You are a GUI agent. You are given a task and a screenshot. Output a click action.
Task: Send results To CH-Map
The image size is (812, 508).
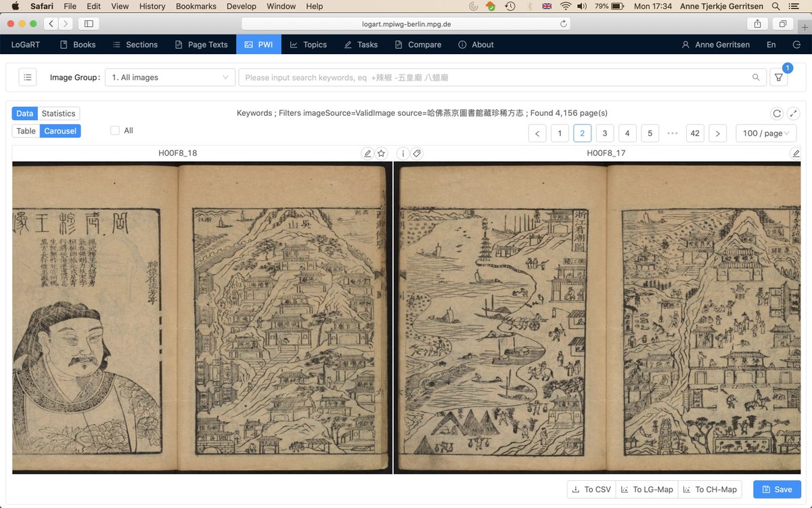[710, 489]
